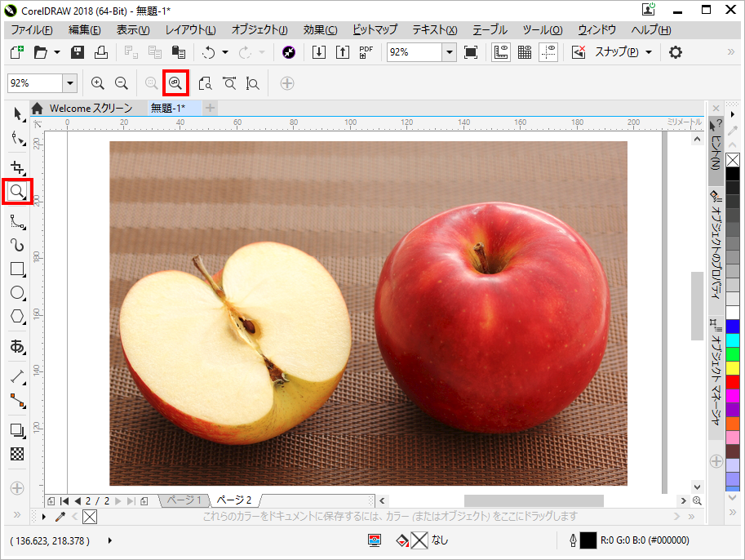Select the Shape edit tool
Image resolution: width=745 pixels, height=560 pixels.
18,138
